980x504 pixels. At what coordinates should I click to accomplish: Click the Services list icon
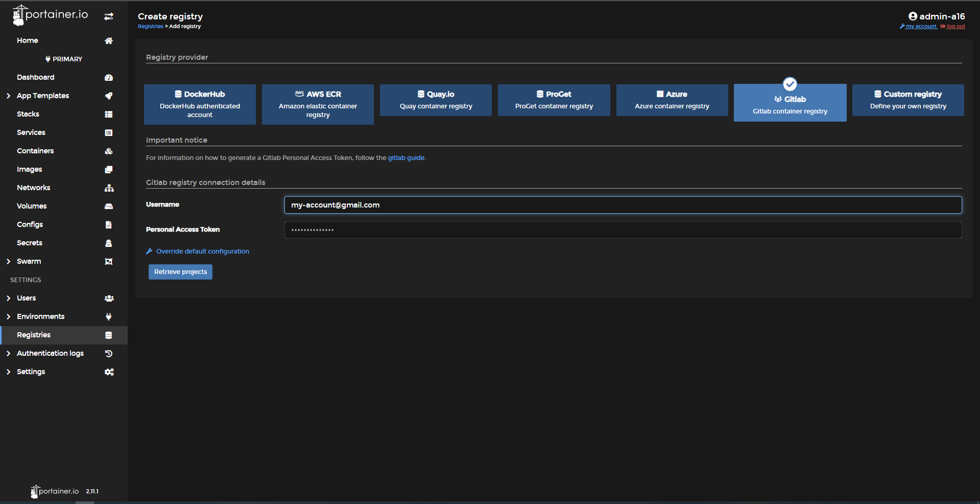pyautogui.click(x=109, y=132)
